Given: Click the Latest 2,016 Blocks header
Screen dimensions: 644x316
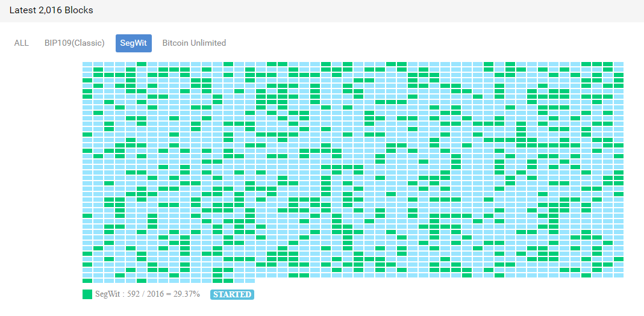Looking at the screenshot, I should [x=51, y=10].
